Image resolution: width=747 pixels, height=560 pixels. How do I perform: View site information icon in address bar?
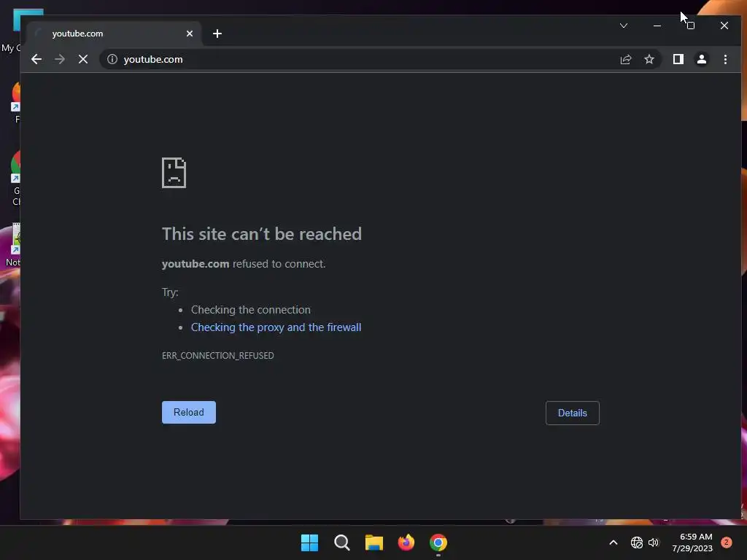pyautogui.click(x=112, y=59)
